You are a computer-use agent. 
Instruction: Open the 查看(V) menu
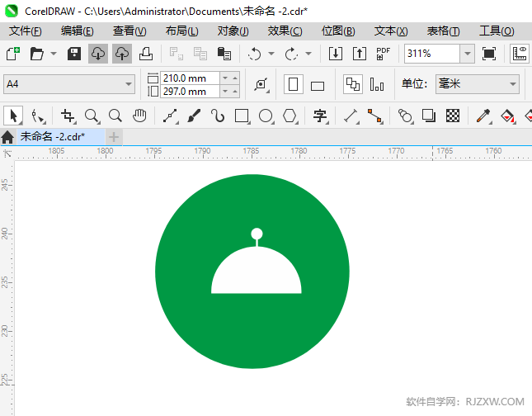coord(129,31)
